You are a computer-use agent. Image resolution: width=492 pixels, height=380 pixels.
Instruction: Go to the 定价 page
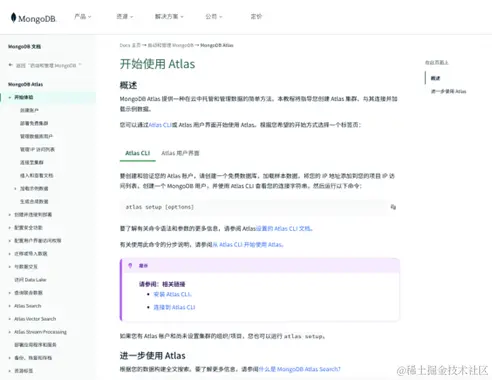click(x=256, y=16)
